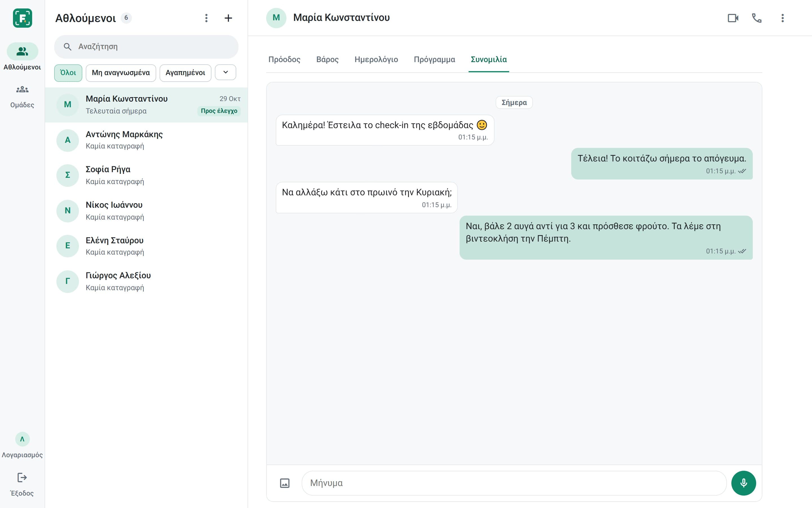
Task: Click the Σήμερα date label
Action: (x=514, y=102)
